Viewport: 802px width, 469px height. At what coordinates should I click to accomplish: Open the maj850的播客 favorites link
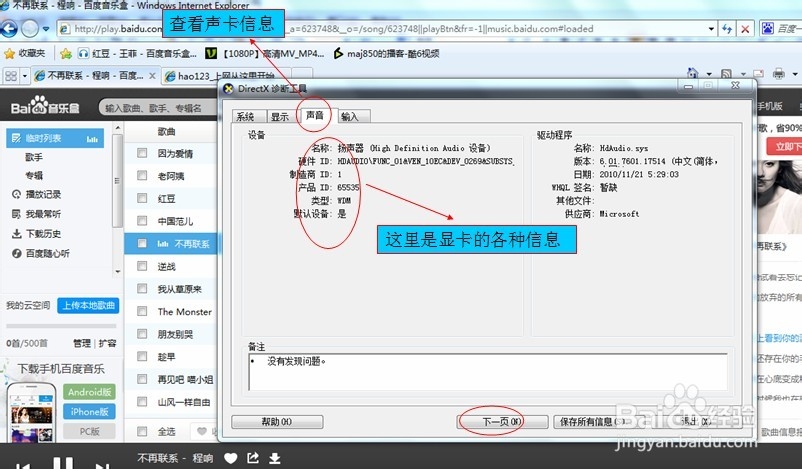click(x=386, y=53)
